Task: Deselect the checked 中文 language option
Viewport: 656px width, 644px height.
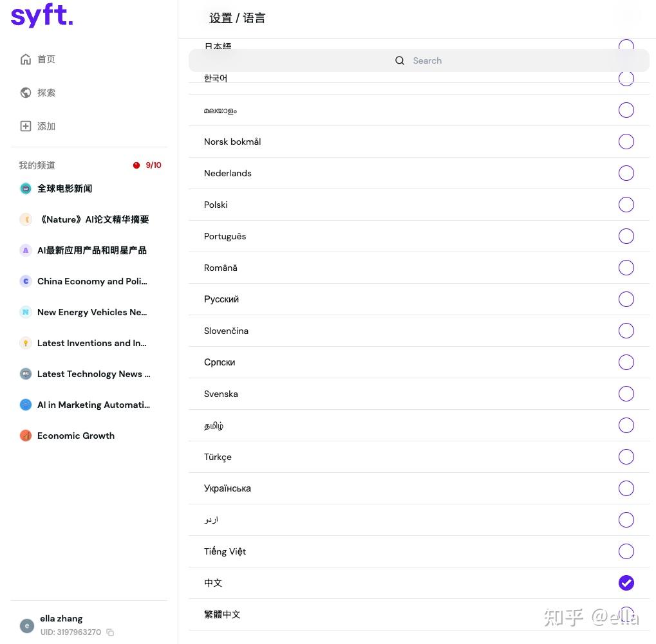Action: [x=626, y=583]
